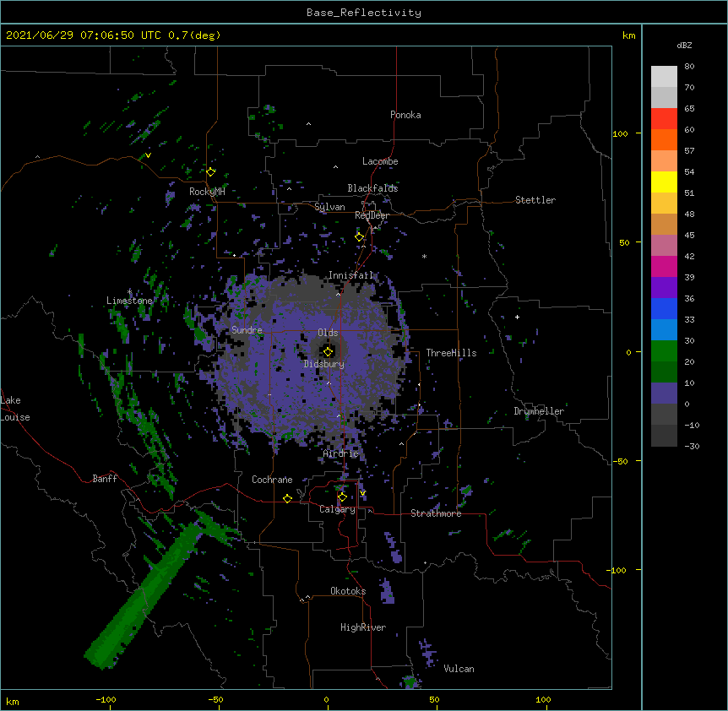Select the slate purple 10–0 dBZ legend swatch
728x711 pixels.
click(x=664, y=393)
